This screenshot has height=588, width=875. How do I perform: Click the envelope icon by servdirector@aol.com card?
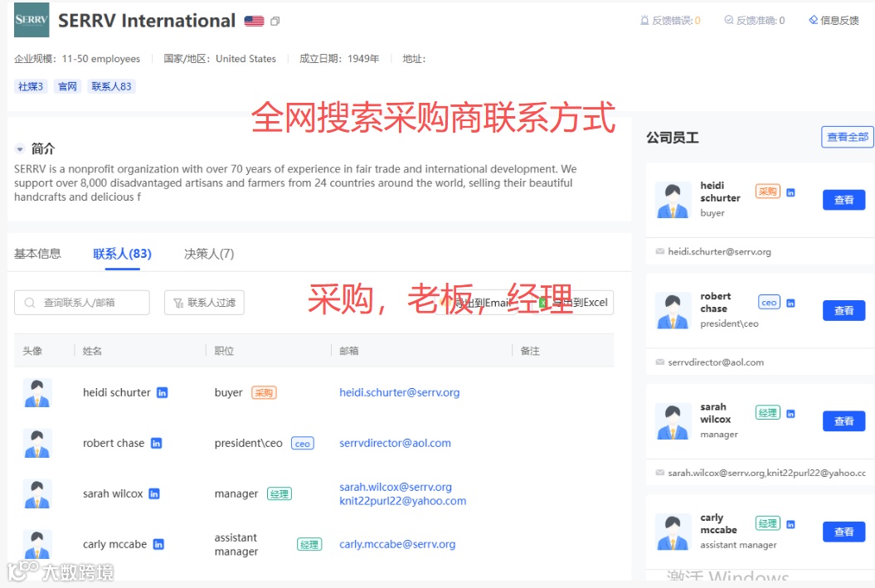pos(659,362)
